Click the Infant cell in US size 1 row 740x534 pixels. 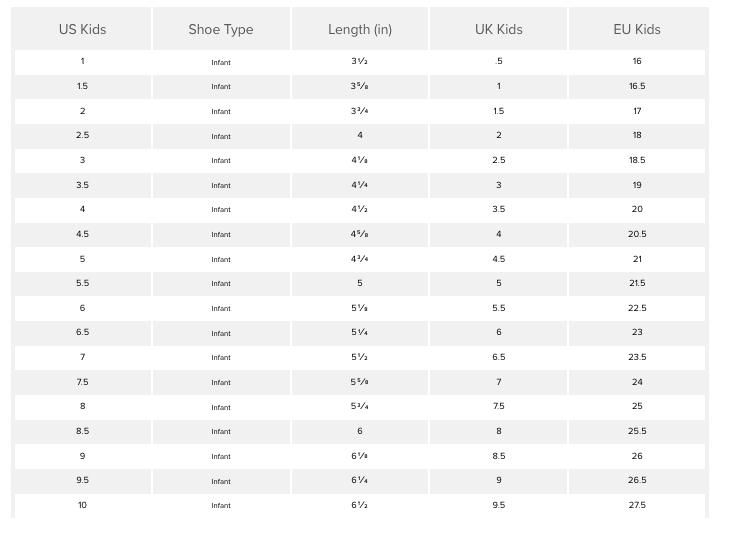point(221,62)
